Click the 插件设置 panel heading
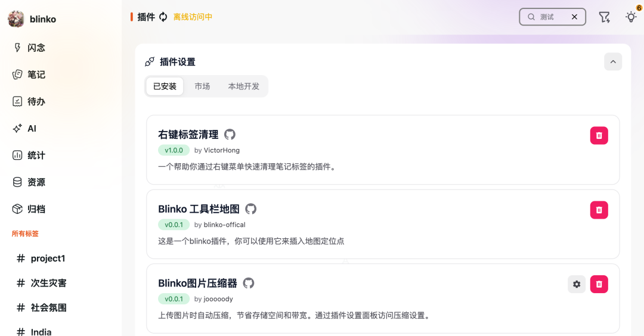Image resolution: width=644 pixels, height=336 pixels. point(178,62)
